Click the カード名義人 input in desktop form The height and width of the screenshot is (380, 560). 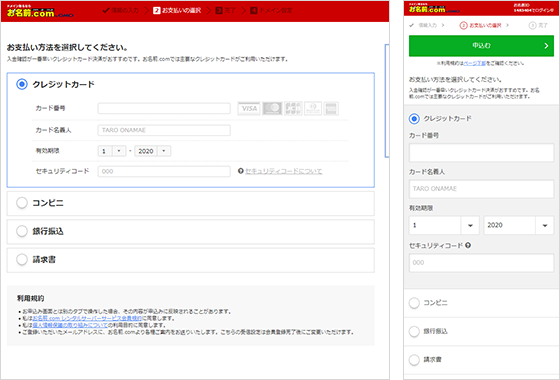[164, 130]
